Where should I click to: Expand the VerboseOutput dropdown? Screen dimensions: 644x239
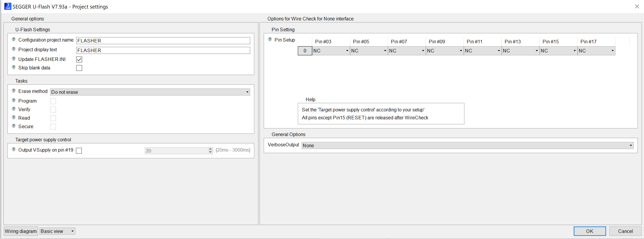(467, 145)
